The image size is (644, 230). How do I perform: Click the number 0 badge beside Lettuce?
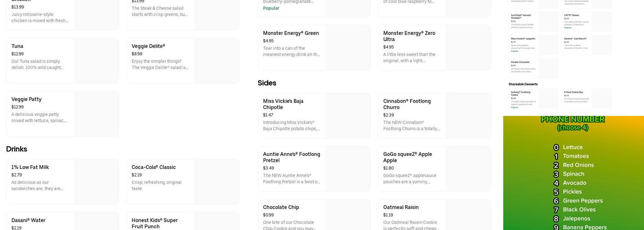click(x=556, y=148)
